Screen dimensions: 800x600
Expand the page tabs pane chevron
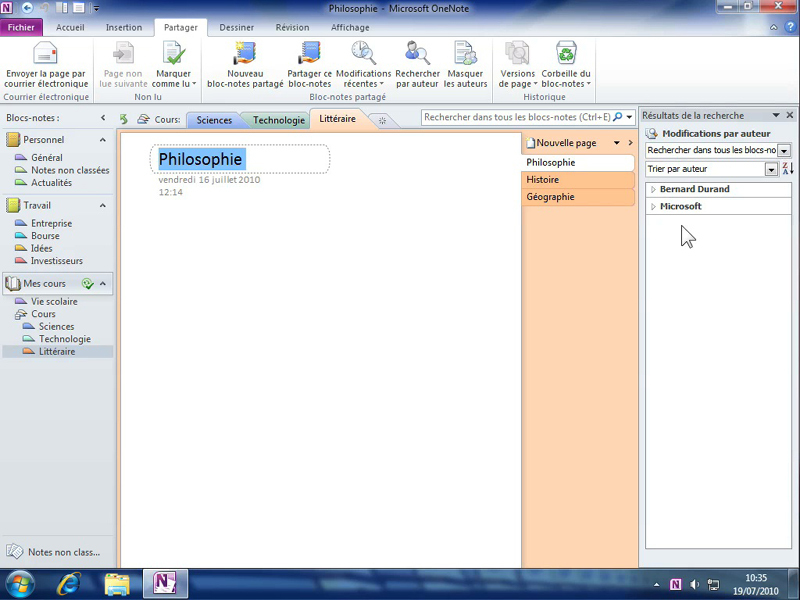(x=631, y=143)
